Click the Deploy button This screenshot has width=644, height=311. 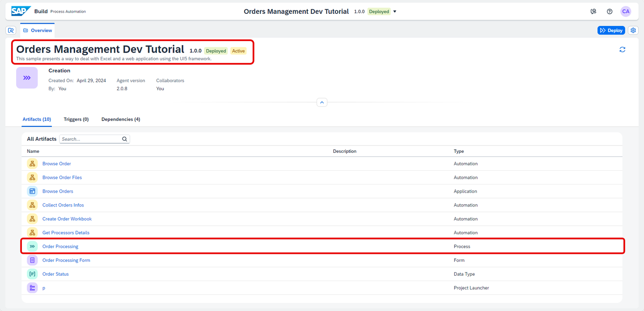click(611, 30)
